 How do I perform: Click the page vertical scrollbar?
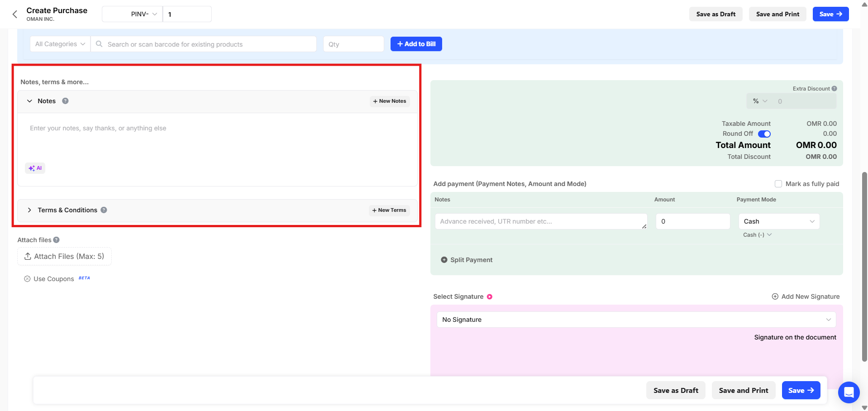864,267
